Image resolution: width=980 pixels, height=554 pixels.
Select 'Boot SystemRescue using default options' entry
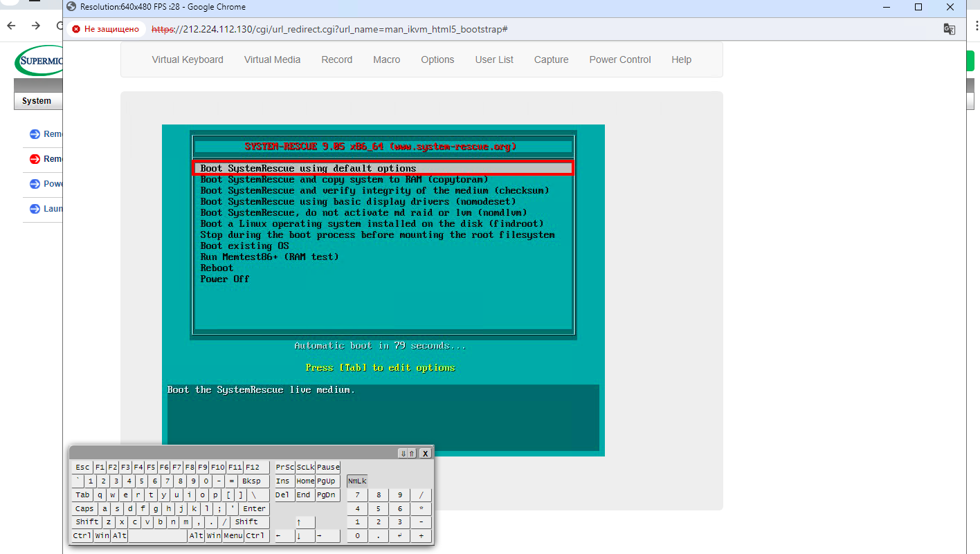coord(383,168)
